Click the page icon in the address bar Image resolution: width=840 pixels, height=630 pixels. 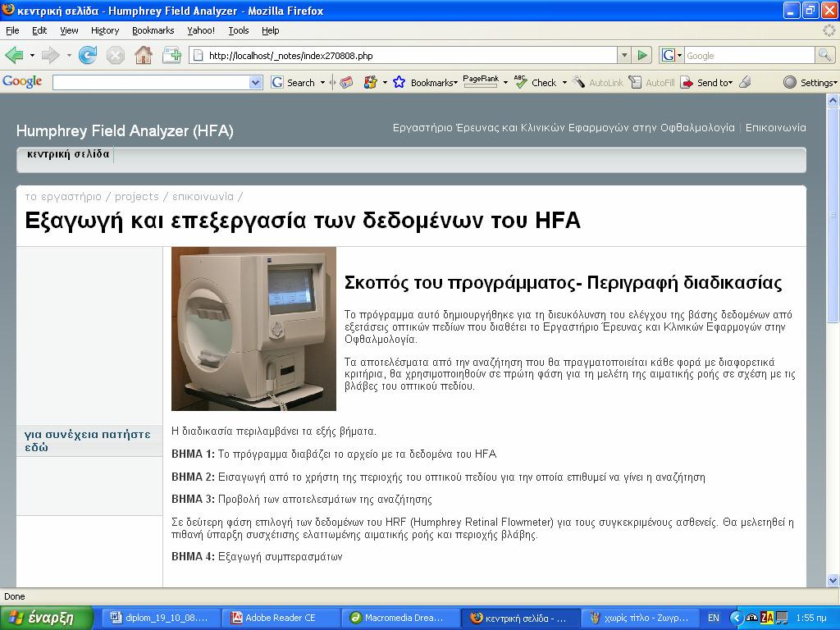(x=198, y=55)
